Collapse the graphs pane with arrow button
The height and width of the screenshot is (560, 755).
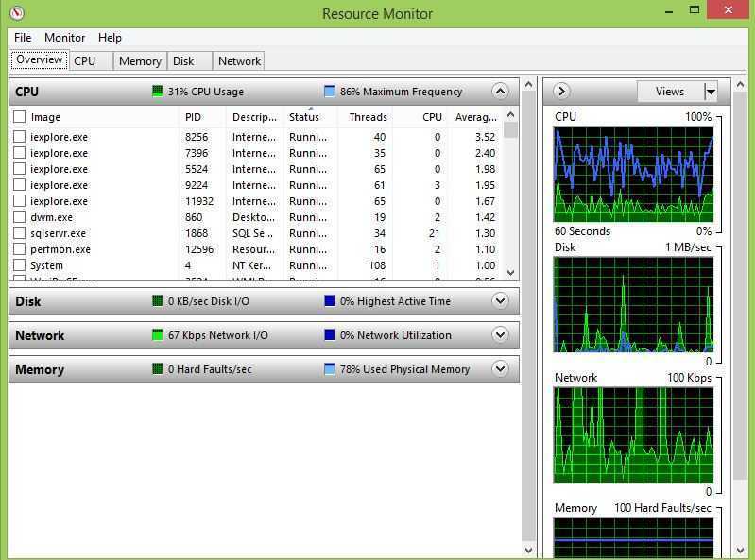561,91
